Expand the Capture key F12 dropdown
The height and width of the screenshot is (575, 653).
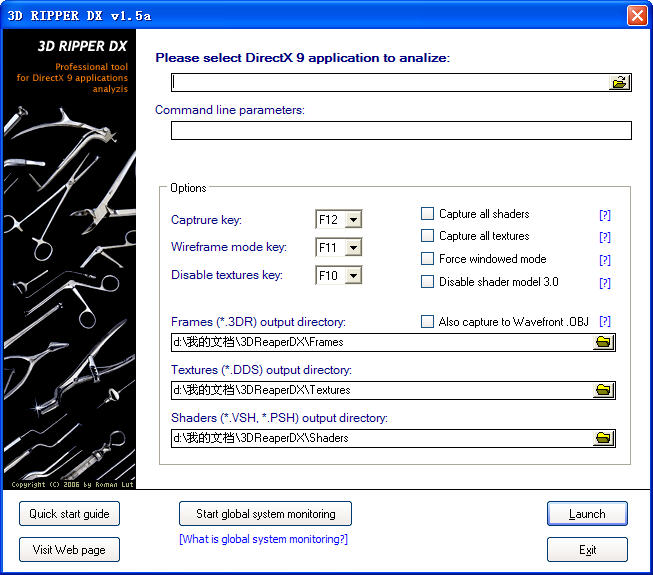tap(353, 220)
